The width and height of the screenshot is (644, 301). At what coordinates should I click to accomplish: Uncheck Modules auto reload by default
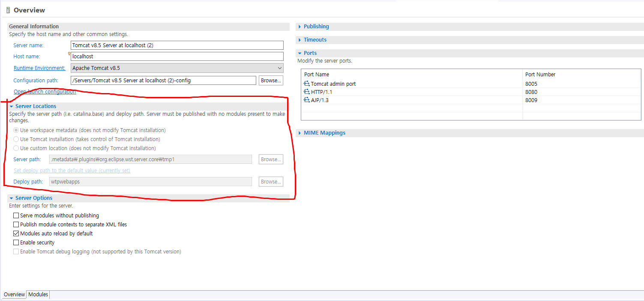tap(16, 233)
